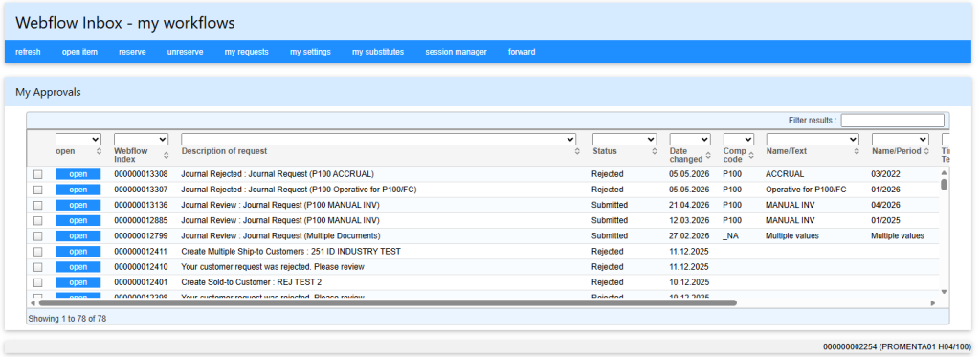Click period cell '03/2022'
The width and height of the screenshot is (980, 357).
pos(884,174)
